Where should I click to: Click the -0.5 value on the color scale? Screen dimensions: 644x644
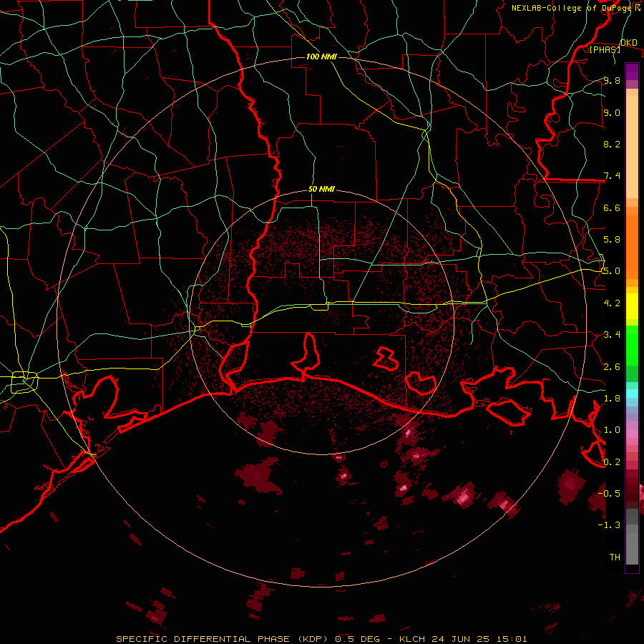pyautogui.click(x=609, y=494)
